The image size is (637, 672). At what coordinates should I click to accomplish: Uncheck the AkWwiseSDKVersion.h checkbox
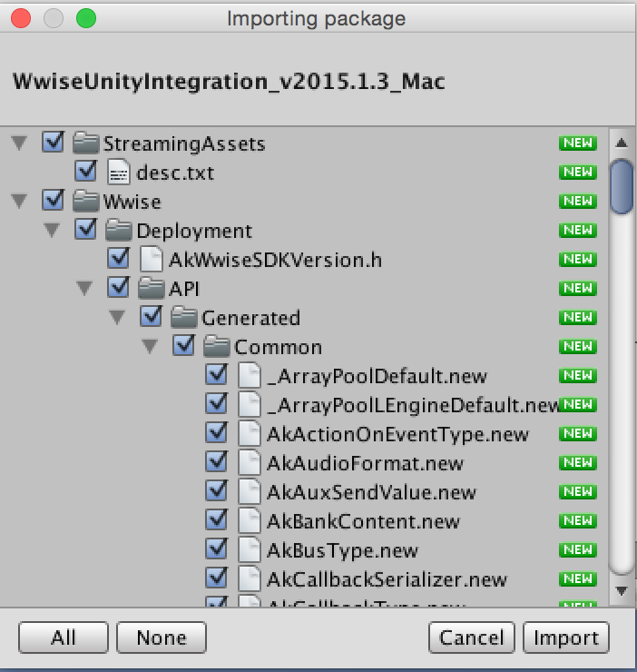point(118,258)
